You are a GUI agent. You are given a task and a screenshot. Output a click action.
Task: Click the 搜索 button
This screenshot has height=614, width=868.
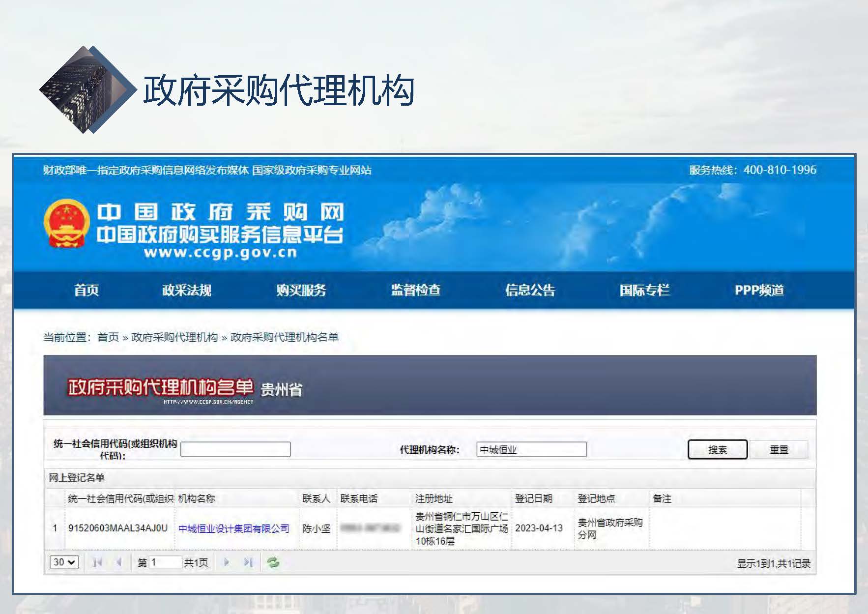718,449
